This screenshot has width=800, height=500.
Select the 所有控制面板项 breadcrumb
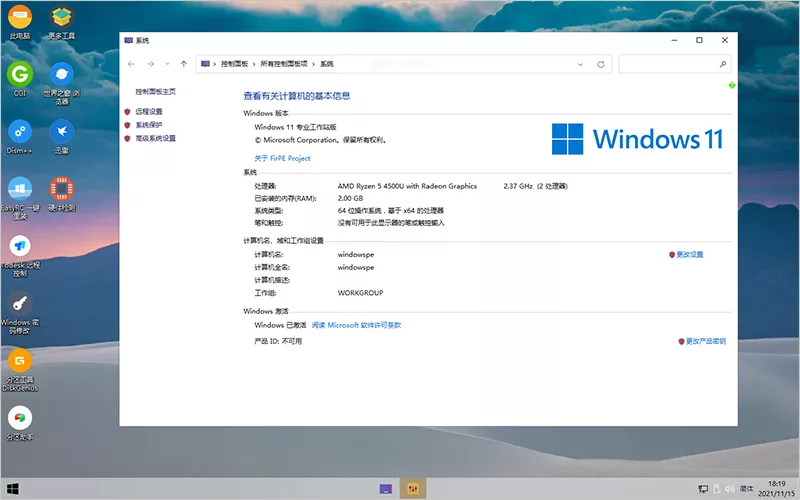click(284, 64)
